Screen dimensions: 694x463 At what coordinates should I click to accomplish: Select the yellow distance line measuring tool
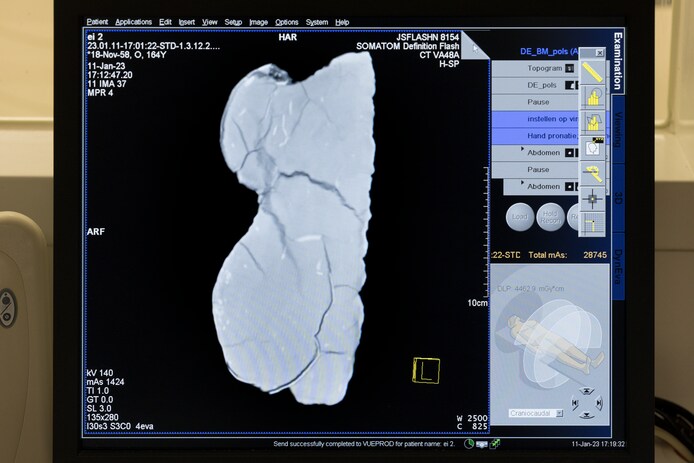click(592, 72)
